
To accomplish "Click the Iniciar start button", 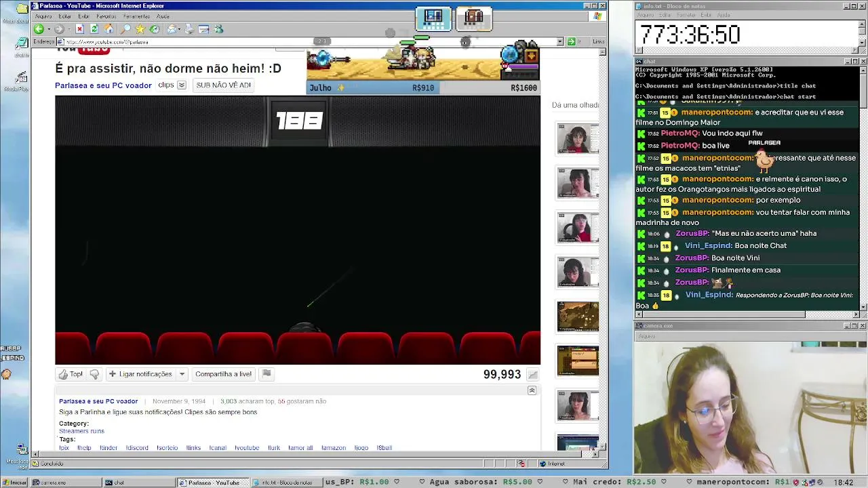I will coord(14,483).
